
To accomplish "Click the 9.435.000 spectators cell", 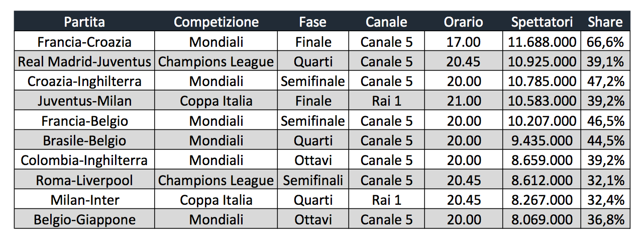I will pos(542,140).
